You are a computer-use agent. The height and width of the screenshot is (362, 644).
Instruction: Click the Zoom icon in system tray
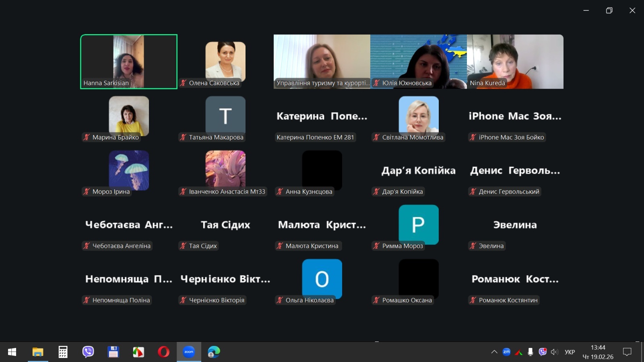(506, 352)
